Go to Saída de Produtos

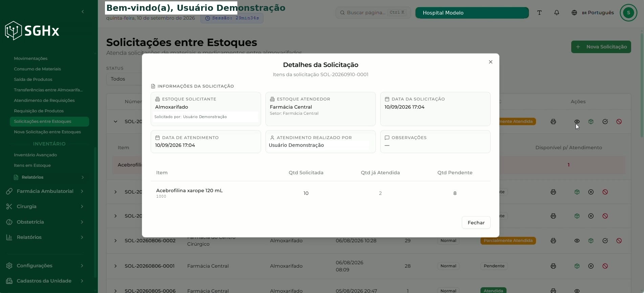[33, 80]
